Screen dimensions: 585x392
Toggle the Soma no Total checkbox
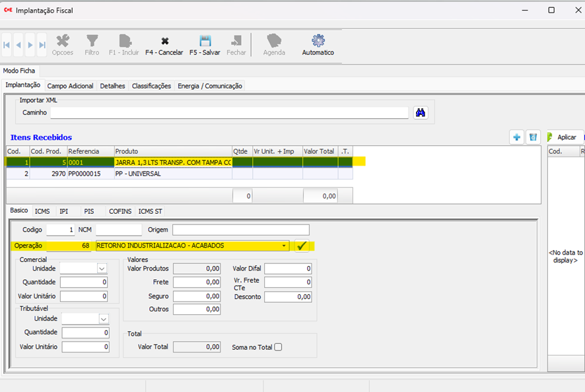pyautogui.click(x=278, y=347)
